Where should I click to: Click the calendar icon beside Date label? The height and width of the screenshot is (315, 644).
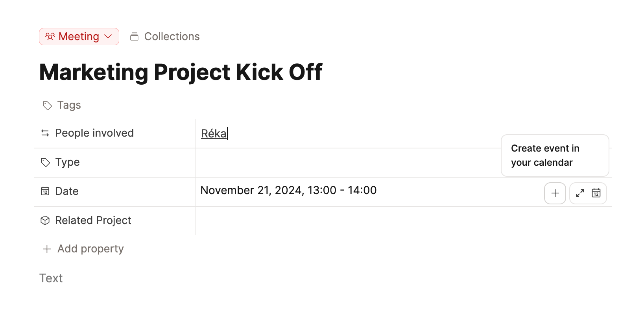(x=45, y=191)
